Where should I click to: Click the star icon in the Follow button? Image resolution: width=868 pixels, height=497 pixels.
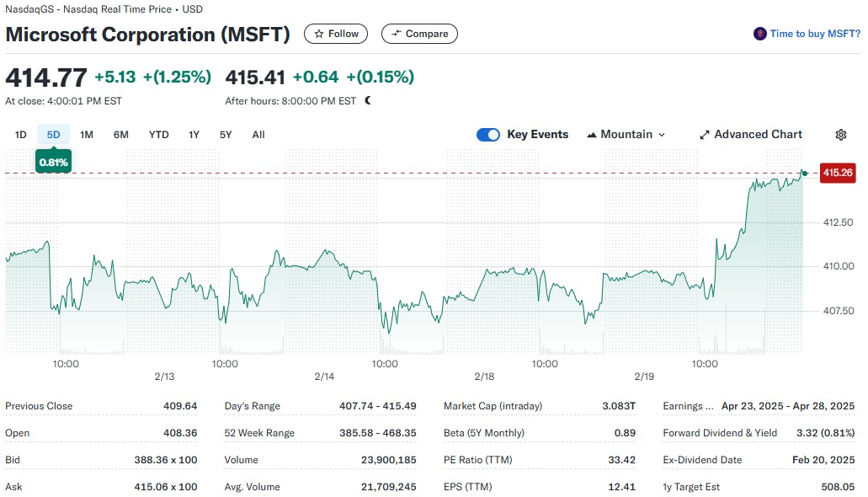click(319, 34)
